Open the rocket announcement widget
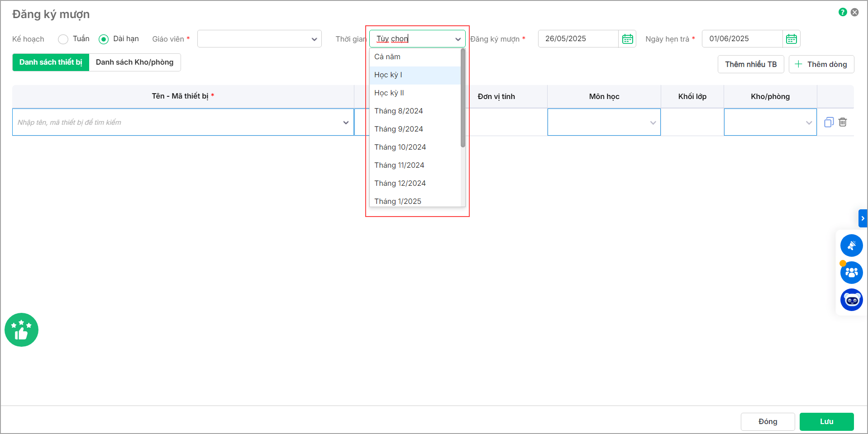This screenshot has width=868, height=434. pos(852,245)
